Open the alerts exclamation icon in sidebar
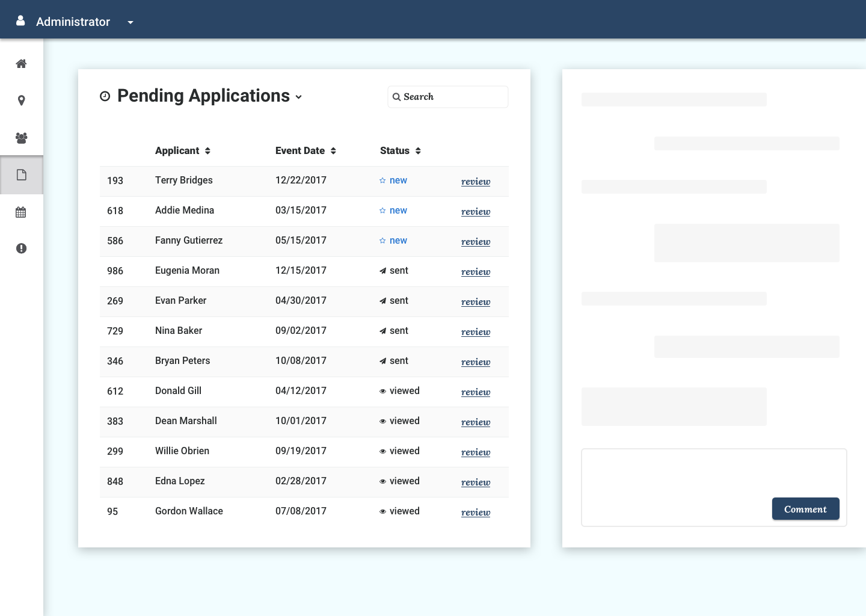This screenshot has height=616, width=866. [21, 248]
